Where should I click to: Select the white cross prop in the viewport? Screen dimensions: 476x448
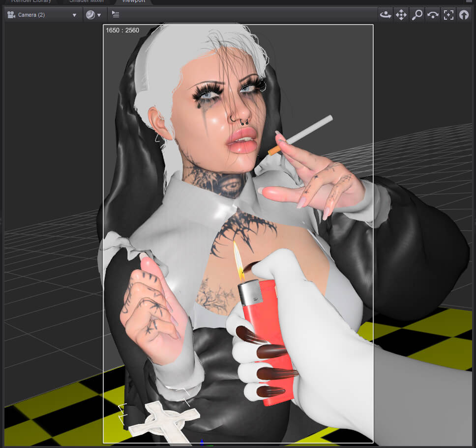(164, 423)
